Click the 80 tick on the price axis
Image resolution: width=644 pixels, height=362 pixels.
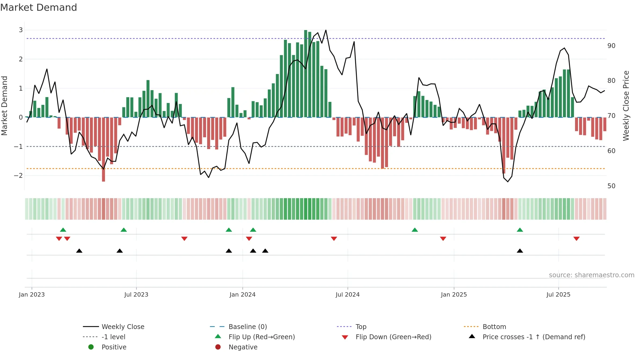[612, 80]
